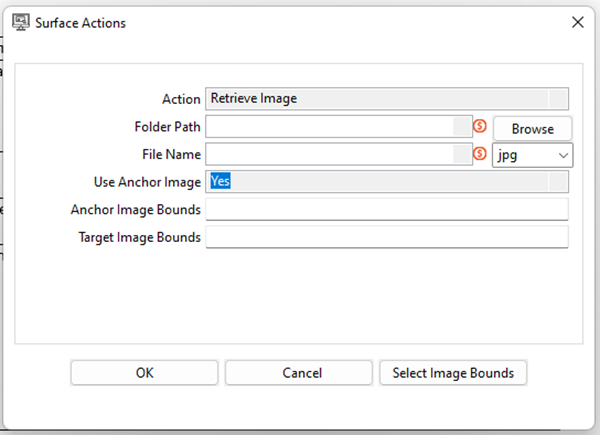Click Select Image Bounds button

453,373
